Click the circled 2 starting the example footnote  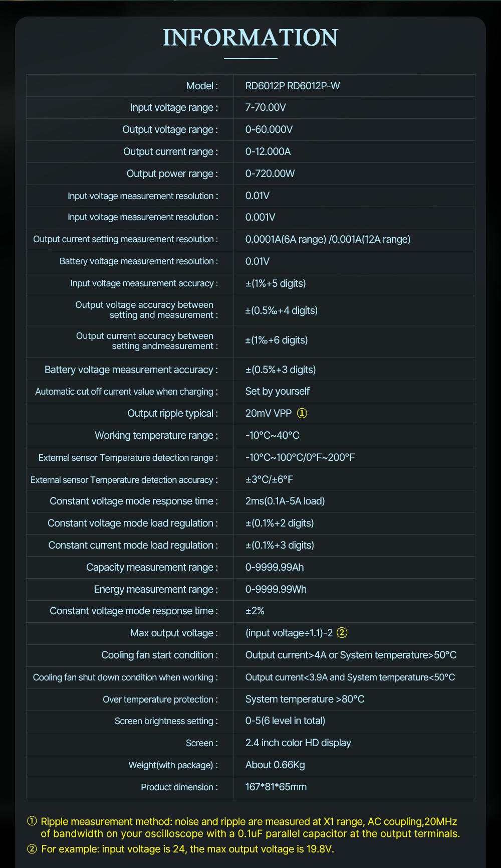tap(32, 849)
